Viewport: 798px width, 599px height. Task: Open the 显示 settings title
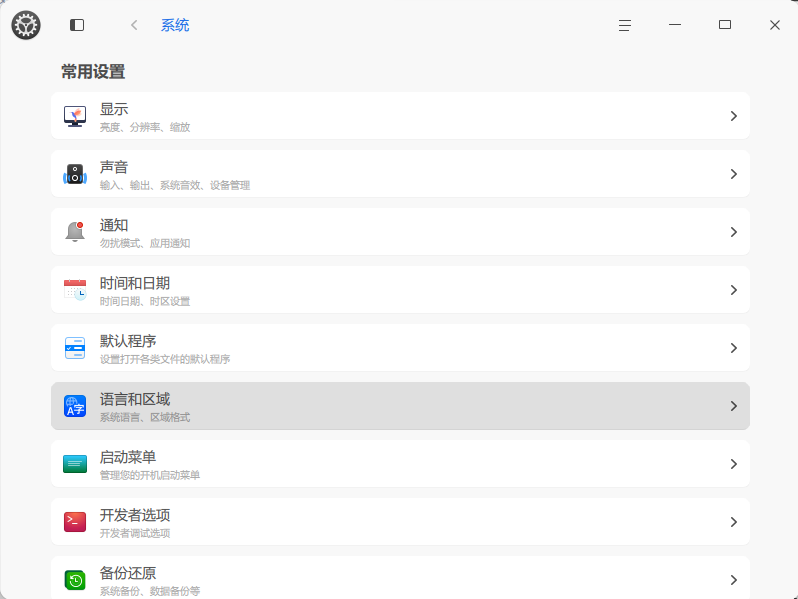(114, 109)
